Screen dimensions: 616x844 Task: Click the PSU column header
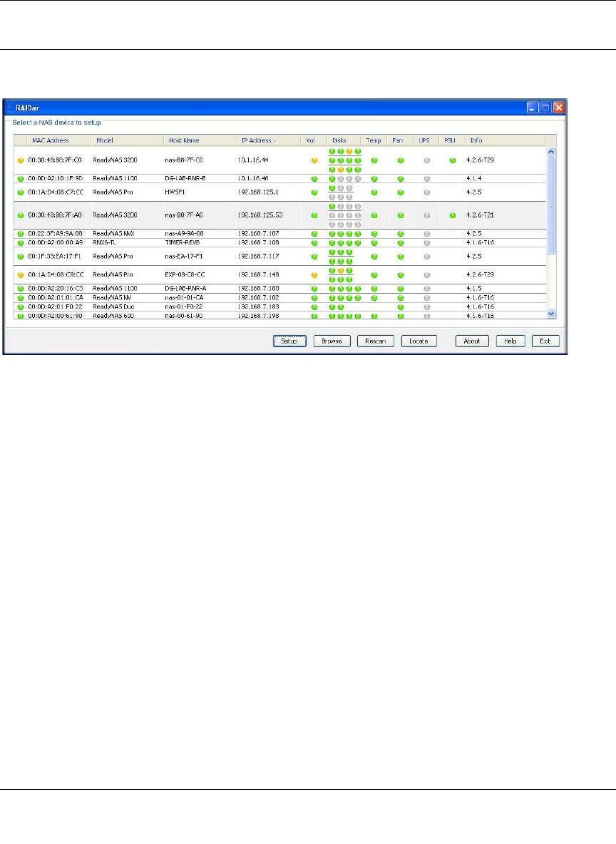(x=451, y=140)
